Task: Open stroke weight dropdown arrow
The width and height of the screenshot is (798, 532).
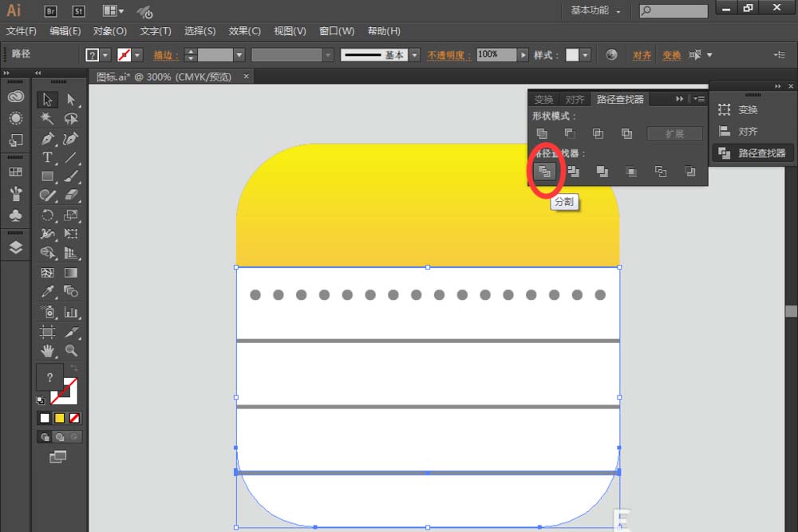Action: (x=239, y=54)
